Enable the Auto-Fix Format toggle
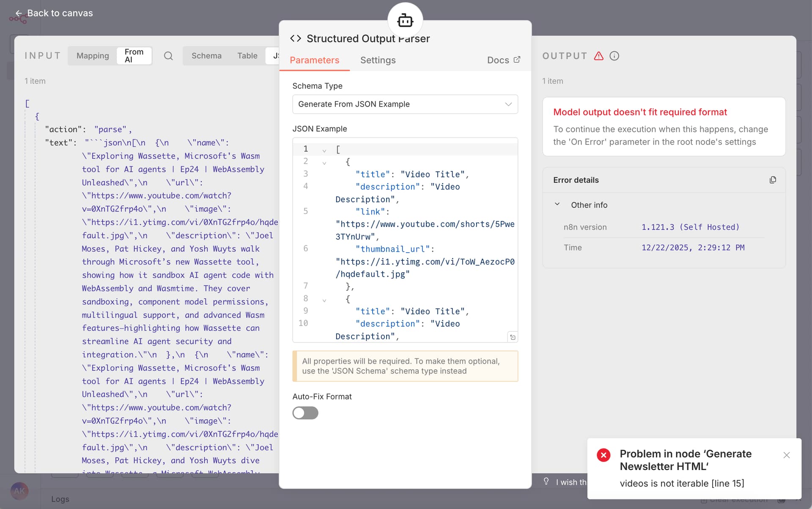This screenshot has width=812, height=509. (x=305, y=413)
